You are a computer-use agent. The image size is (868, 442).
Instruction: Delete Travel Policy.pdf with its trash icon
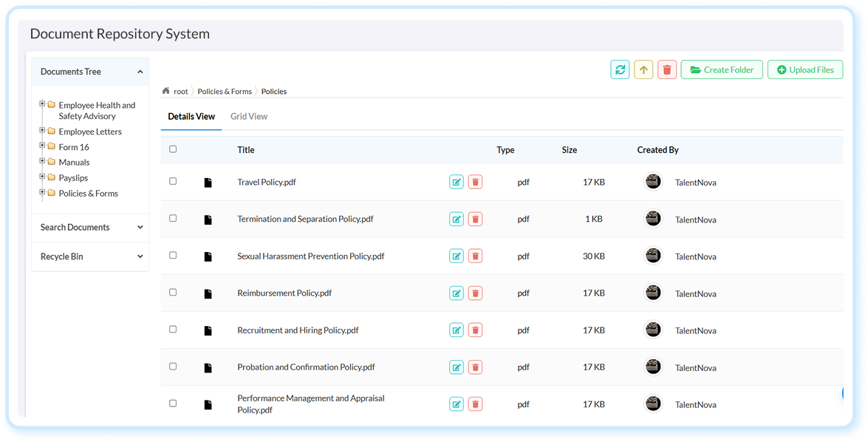point(475,182)
